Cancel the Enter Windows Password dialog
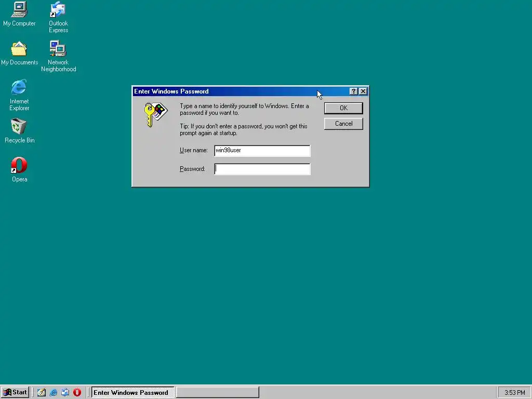 pos(343,124)
